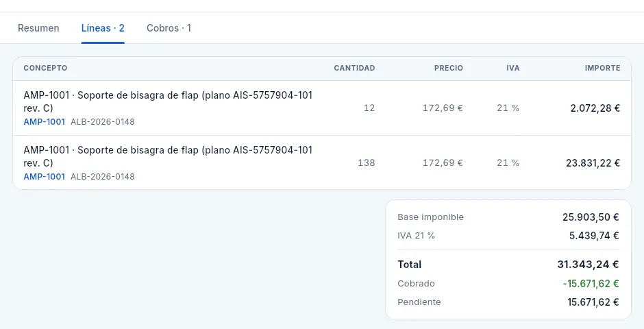644x329 pixels.
Task: Click the Base imponible value 25.903,50 €
Action: pos(591,217)
